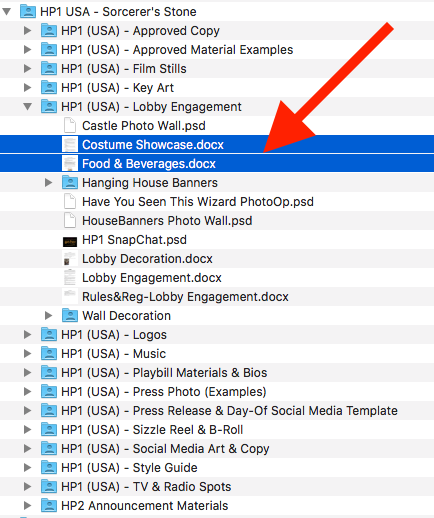This screenshot has width=434, height=518.
Task: Expand HP1 (USA) - Style Guide folder
Action: [x=27, y=468]
